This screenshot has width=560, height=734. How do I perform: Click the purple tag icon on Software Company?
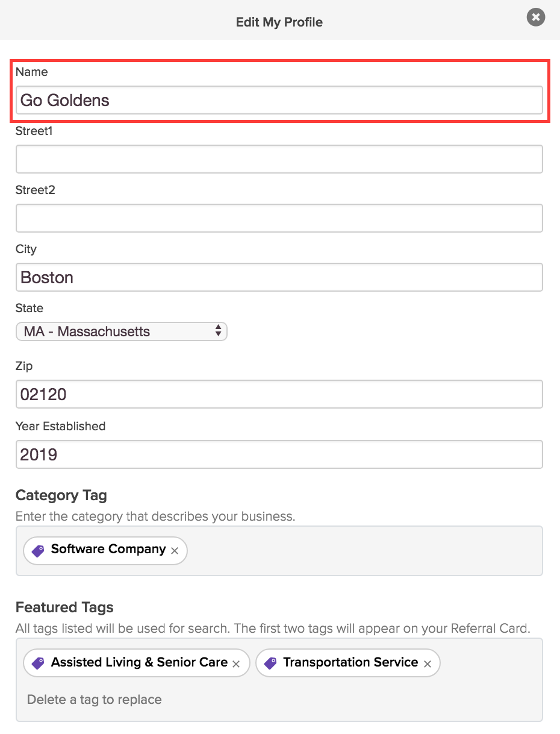(x=38, y=550)
